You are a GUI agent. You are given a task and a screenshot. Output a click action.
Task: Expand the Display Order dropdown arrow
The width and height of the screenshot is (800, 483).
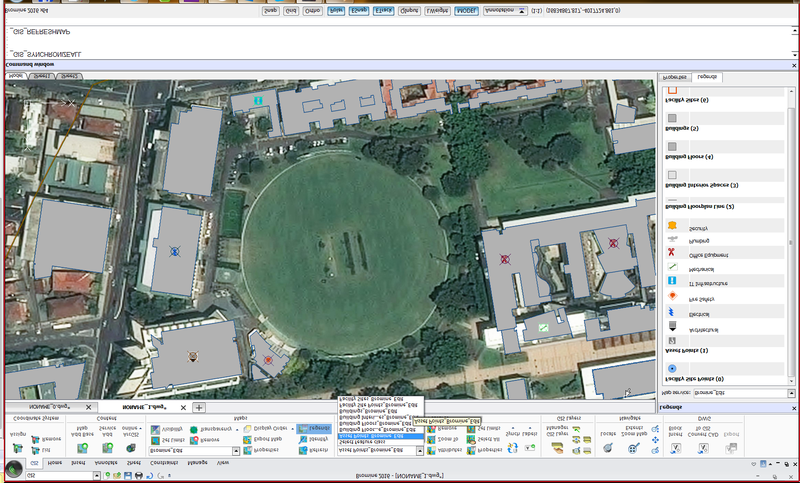point(292,428)
